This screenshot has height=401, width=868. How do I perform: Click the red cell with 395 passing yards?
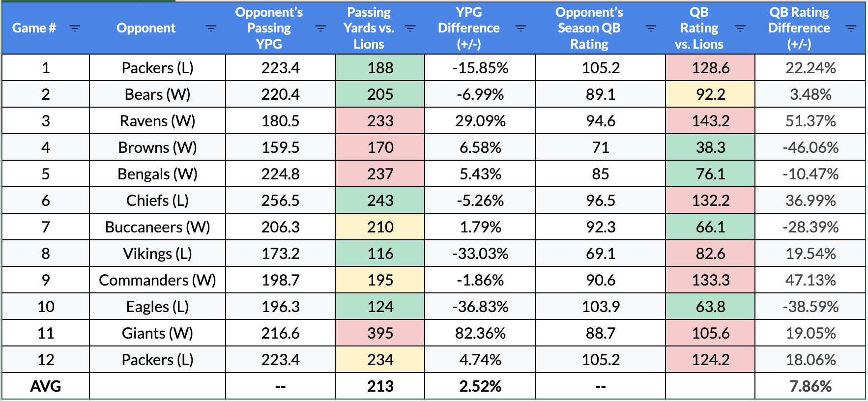[x=380, y=333]
